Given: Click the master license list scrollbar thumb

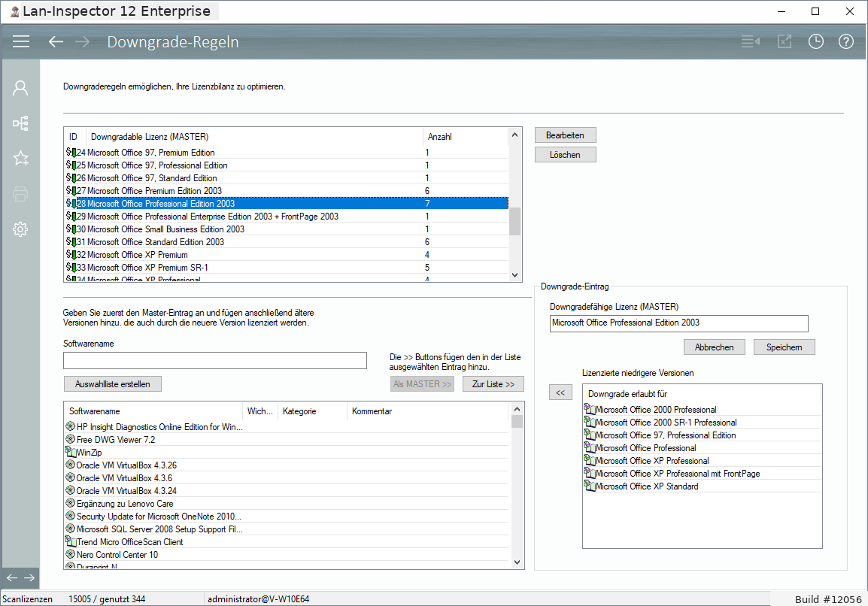Looking at the screenshot, I should tap(514, 221).
